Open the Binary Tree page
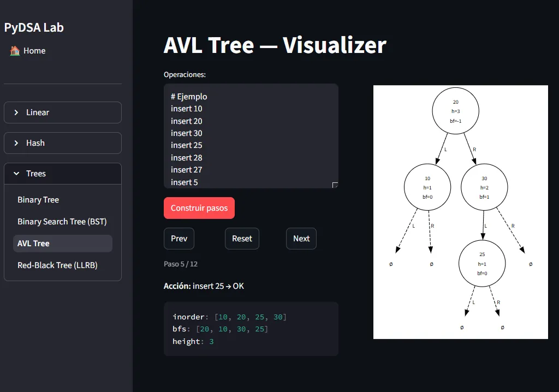The height and width of the screenshot is (392, 559). pos(38,200)
